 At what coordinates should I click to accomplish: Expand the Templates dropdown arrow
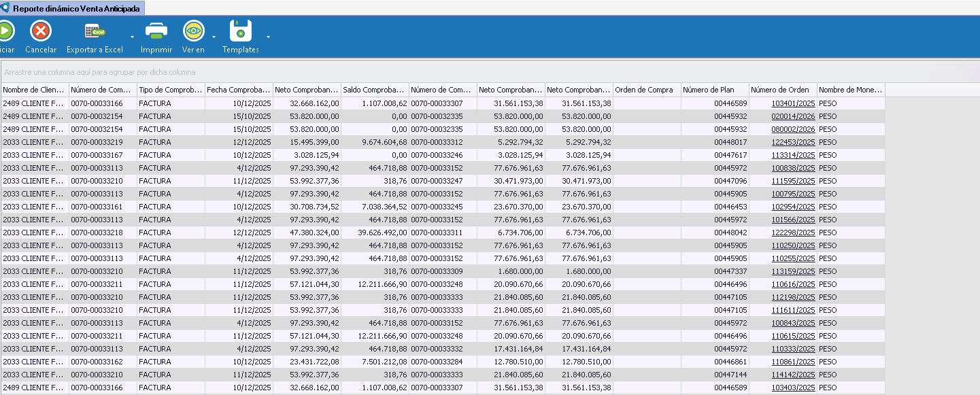[x=268, y=37]
